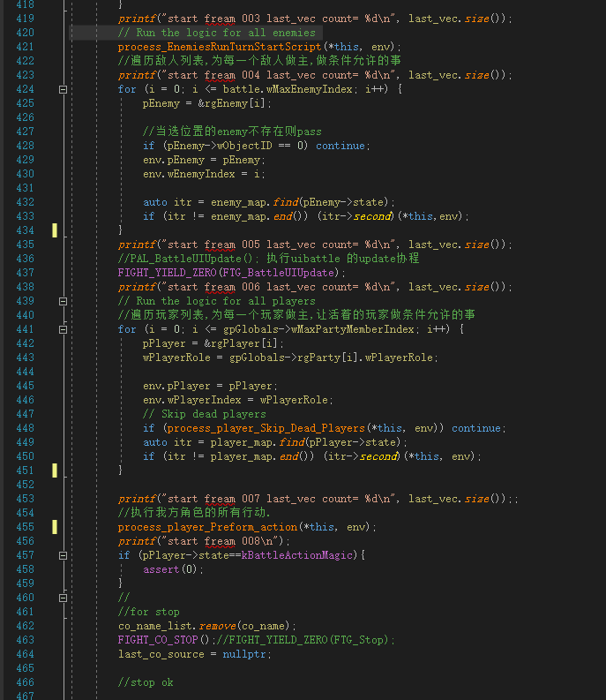Click process_EnemiesRunTurnStartScript call
This screenshot has width=606, height=700.
tap(259, 47)
